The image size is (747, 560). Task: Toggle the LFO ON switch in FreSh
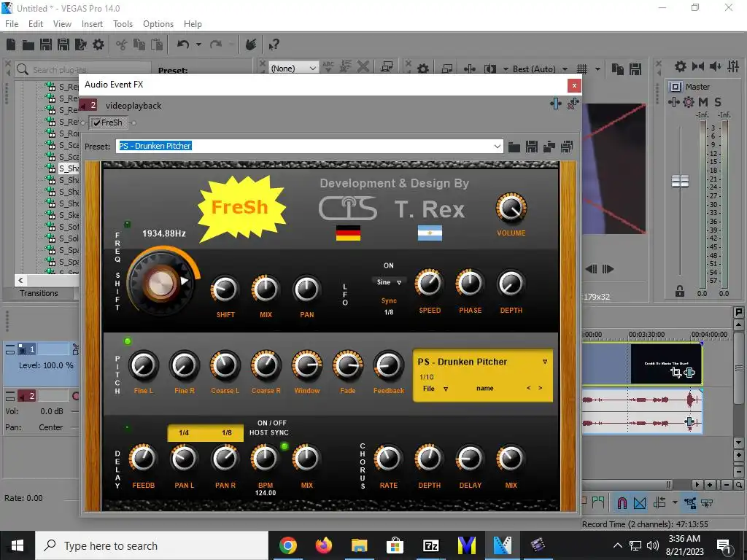389,265
